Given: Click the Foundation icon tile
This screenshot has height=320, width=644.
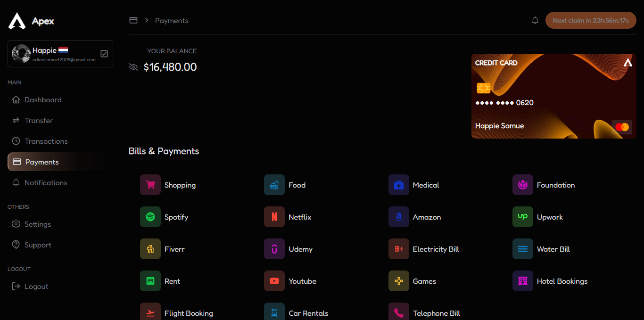Looking at the screenshot, I should tap(523, 185).
